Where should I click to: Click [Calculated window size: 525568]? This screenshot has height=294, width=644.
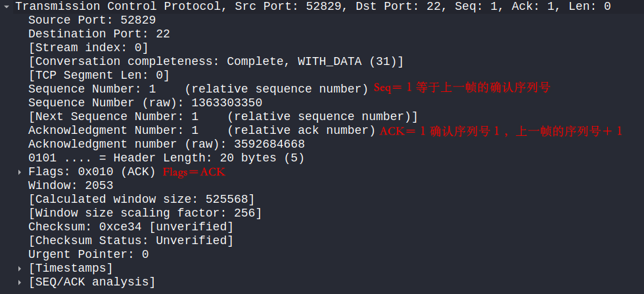coord(142,199)
